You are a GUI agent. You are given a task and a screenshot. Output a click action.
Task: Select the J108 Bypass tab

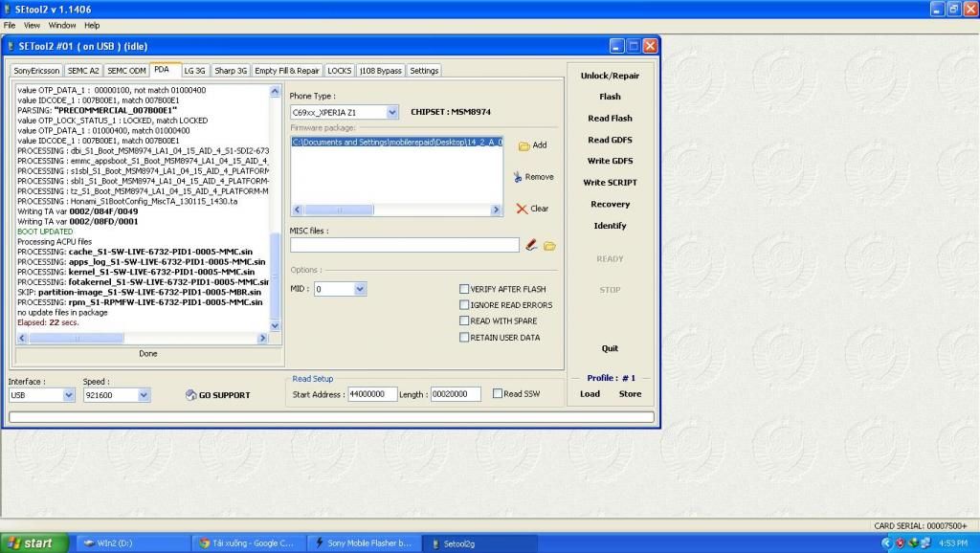pos(381,71)
